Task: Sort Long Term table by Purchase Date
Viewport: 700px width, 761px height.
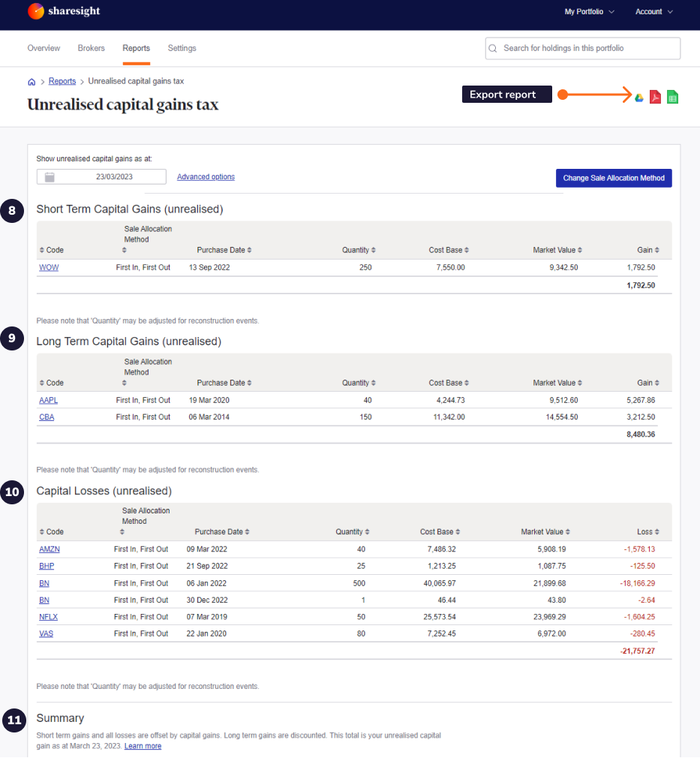Action: 224,384
